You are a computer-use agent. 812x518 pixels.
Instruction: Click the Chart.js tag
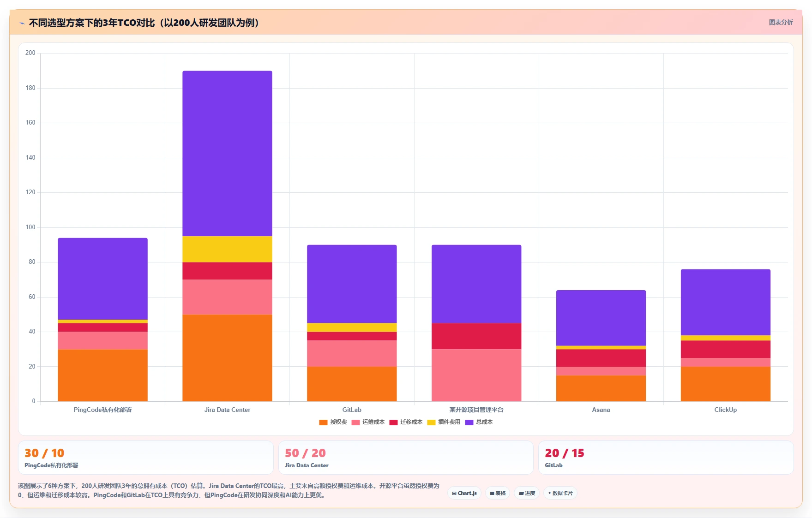point(464,493)
